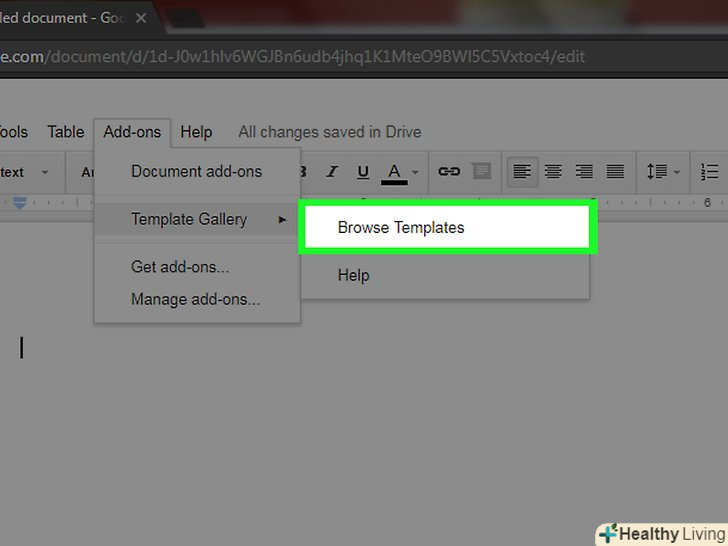The width and height of the screenshot is (728, 546).
Task: Open the Tools menu
Action: point(14,132)
